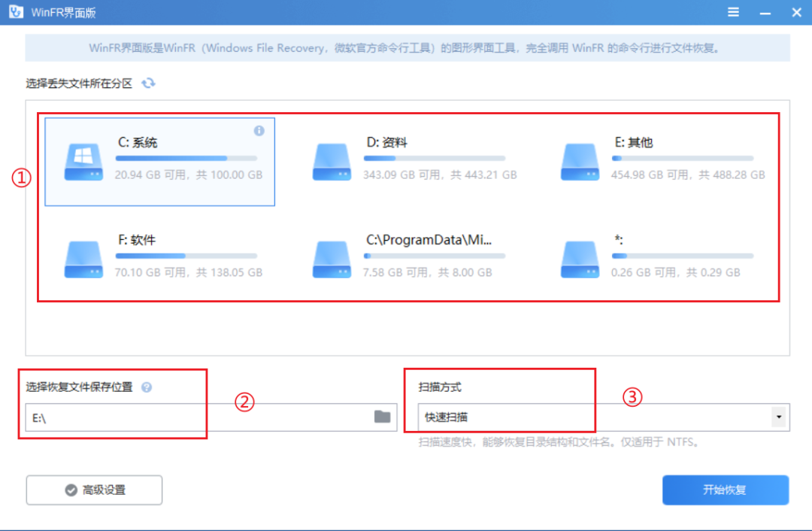
Task: Select the C:\ProgramData\Mi... drive icon
Action: [x=332, y=259]
